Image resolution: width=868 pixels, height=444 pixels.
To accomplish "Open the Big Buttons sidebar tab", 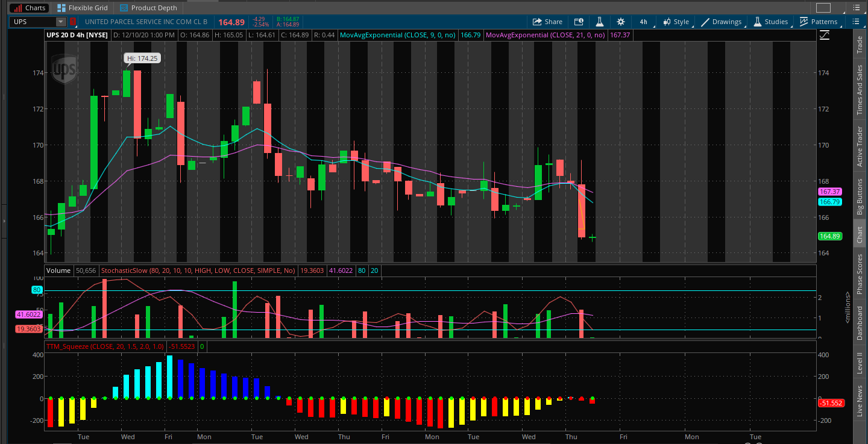I will 860,198.
